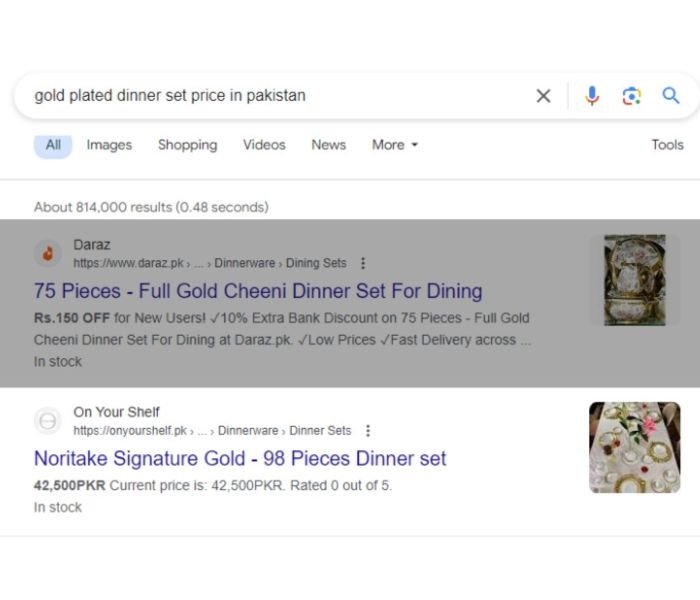Open three-dot options for Daraz result
This screenshot has height=600, width=700.
tap(363, 263)
